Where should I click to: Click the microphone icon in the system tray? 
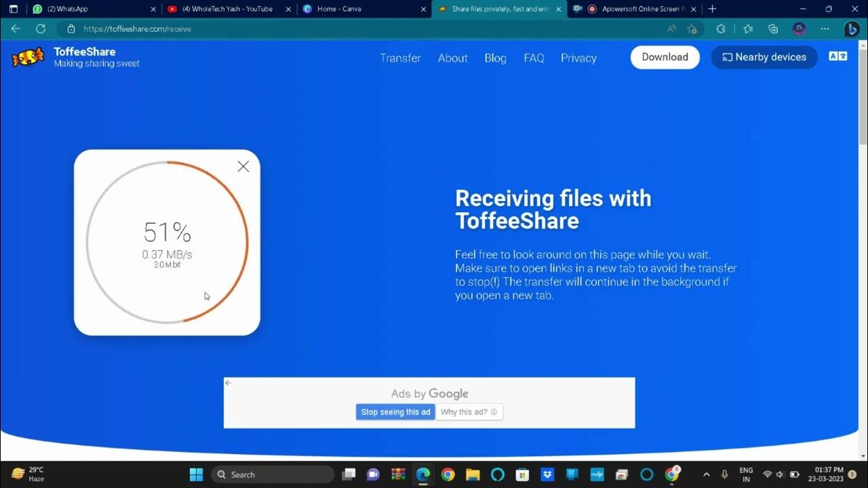click(725, 474)
